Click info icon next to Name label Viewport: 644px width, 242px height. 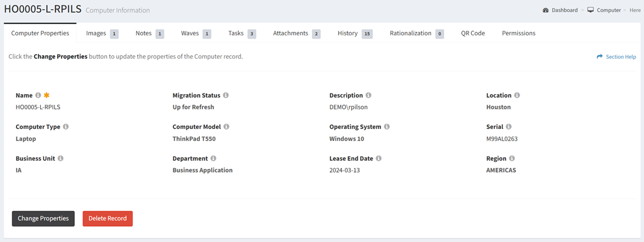38,95
